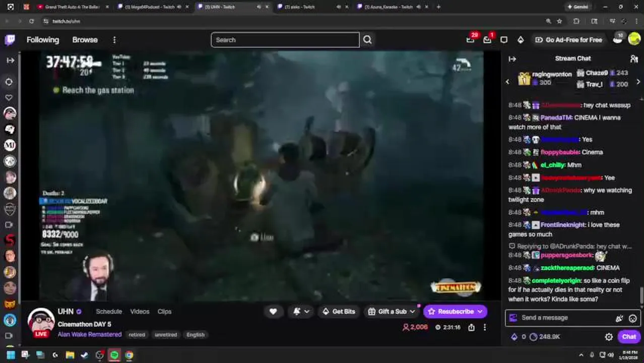Viewport: 644px width, 363px height.
Task: Collapse the Stream Chat panel
Action: [x=512, y=58]
